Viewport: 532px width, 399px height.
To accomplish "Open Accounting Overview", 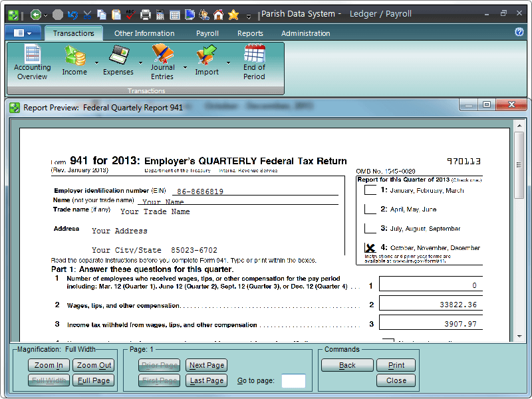I will click(32, 63).
